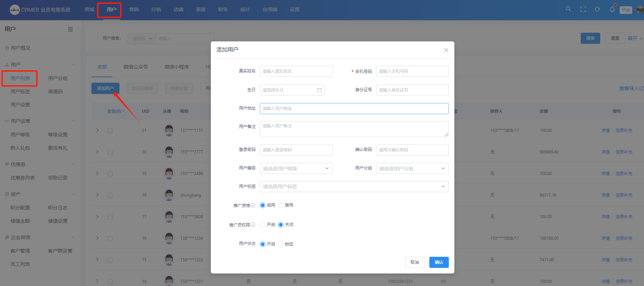
Task: Click the calendar icon in birthday field
Action: 319,90
